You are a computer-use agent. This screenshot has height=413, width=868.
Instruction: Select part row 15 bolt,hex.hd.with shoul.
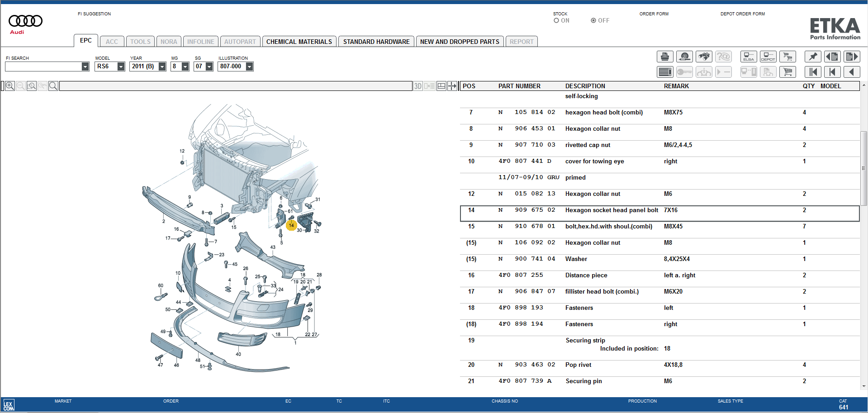(x=608, y=227)
